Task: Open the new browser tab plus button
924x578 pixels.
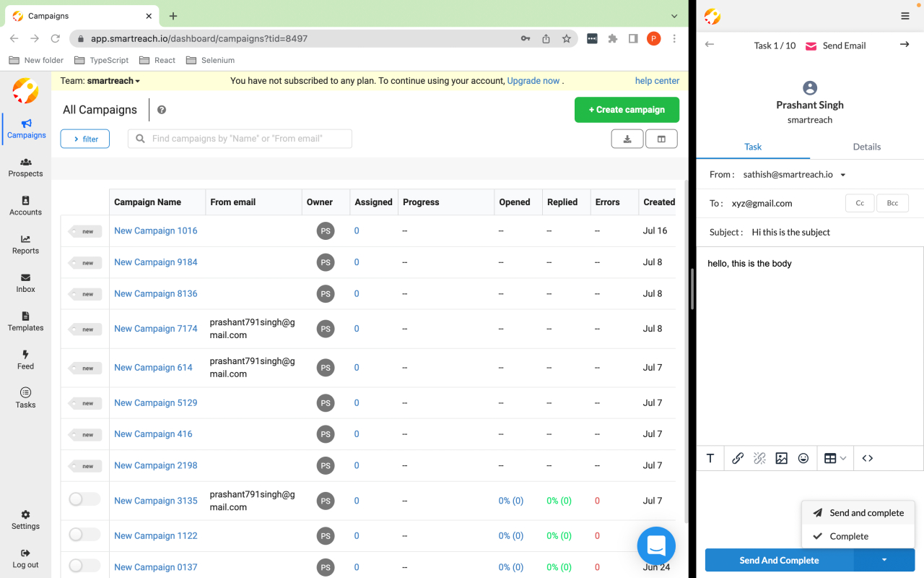Action: [173, 16]
